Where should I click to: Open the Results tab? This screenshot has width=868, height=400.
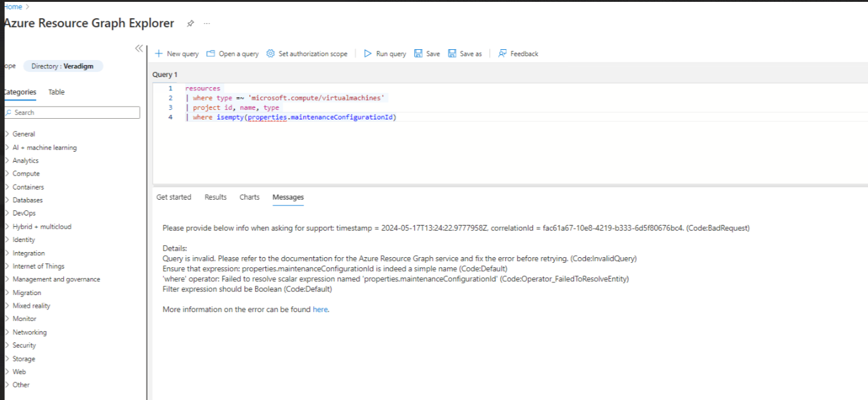tap(215, 197)
